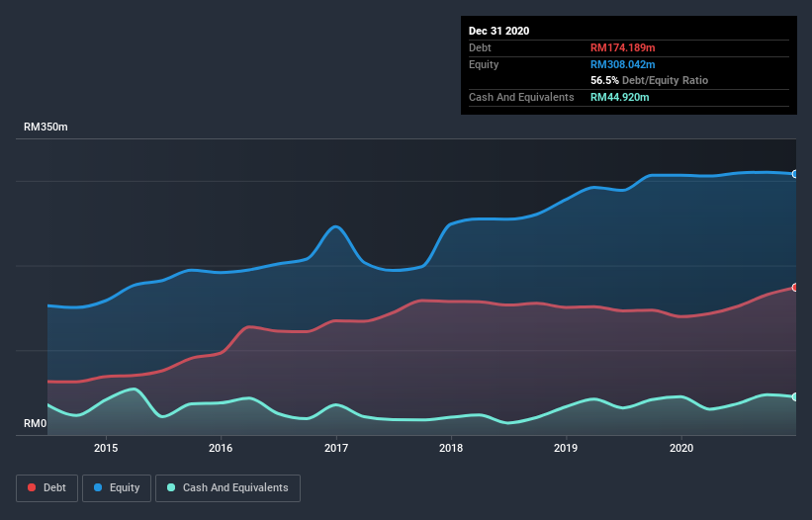Click the Debt row label in tooltip
Screen dimensions: 812x520
point(480,47)
